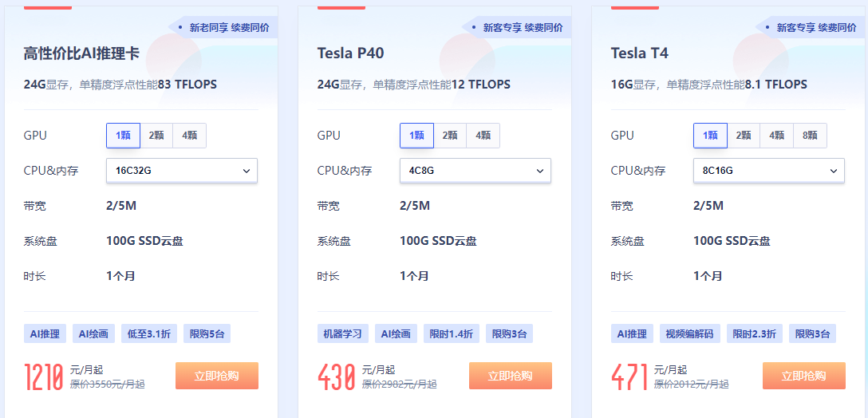Click 1个月 duration on Tesla T4 card
The height and width of the screenshot is (418, 868).
pos(708,276)
